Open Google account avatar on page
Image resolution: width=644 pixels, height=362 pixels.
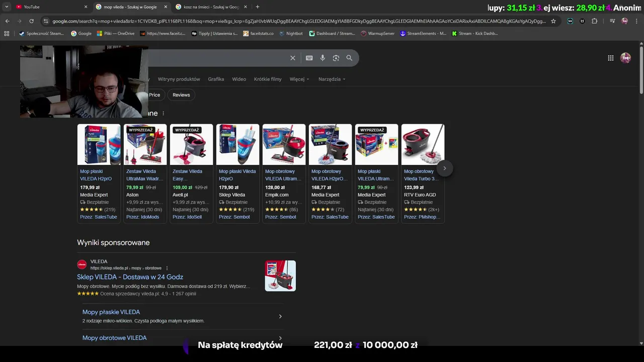(x=625, y=58)
